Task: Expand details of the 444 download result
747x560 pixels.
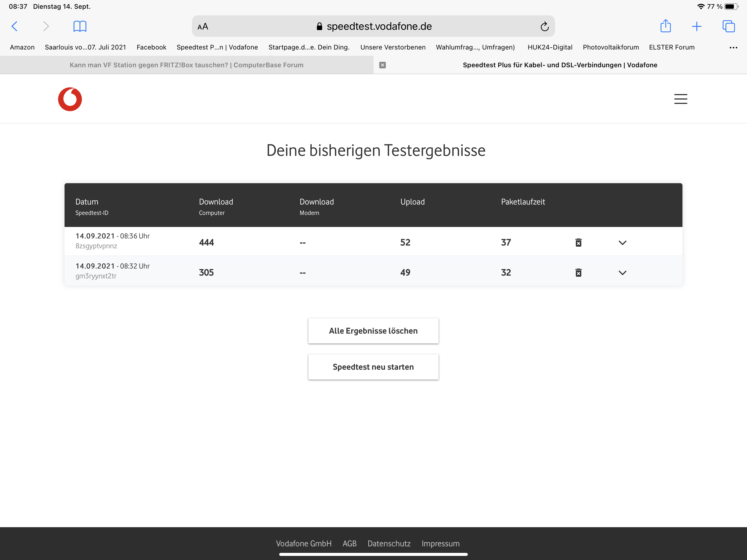Action: [622, 243]
